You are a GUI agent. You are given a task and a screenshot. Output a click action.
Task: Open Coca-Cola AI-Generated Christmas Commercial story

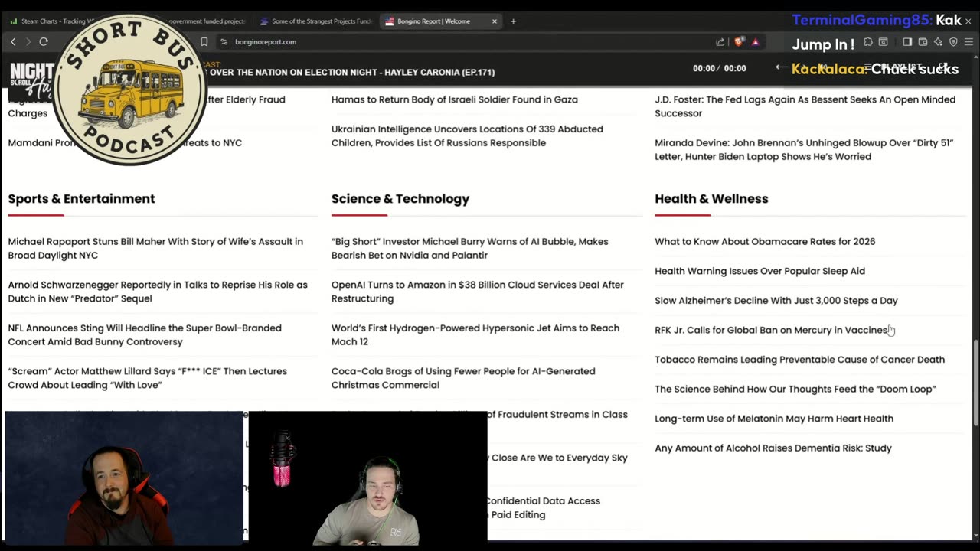(x=463, y=378)
